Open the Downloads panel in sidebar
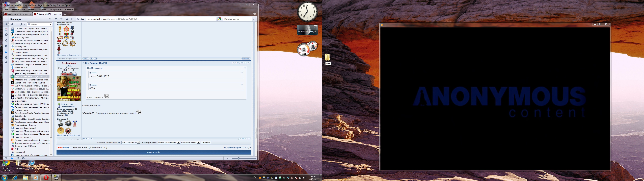This screenshot has height=181, width=644. (6, 52)
